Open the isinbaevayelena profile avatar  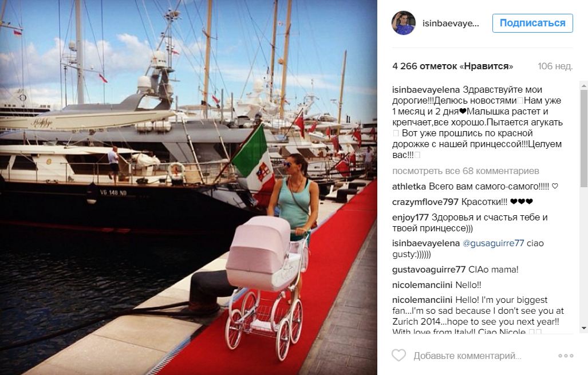tap(404, 23)
